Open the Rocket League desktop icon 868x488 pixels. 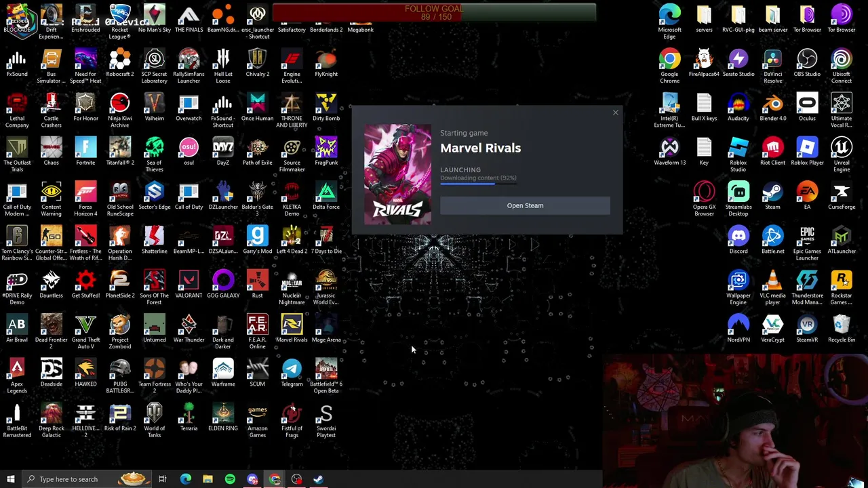click(120, 22)
